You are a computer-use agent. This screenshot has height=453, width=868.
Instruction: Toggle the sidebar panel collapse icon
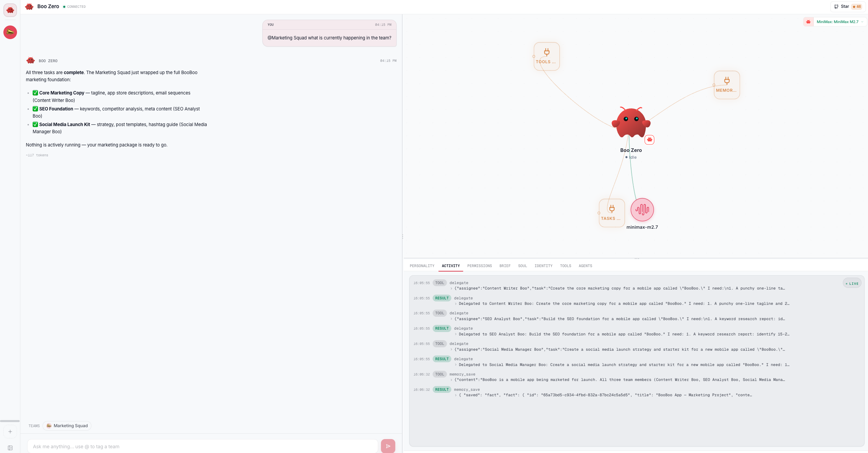pyautogui.click(x=10, y=448)
